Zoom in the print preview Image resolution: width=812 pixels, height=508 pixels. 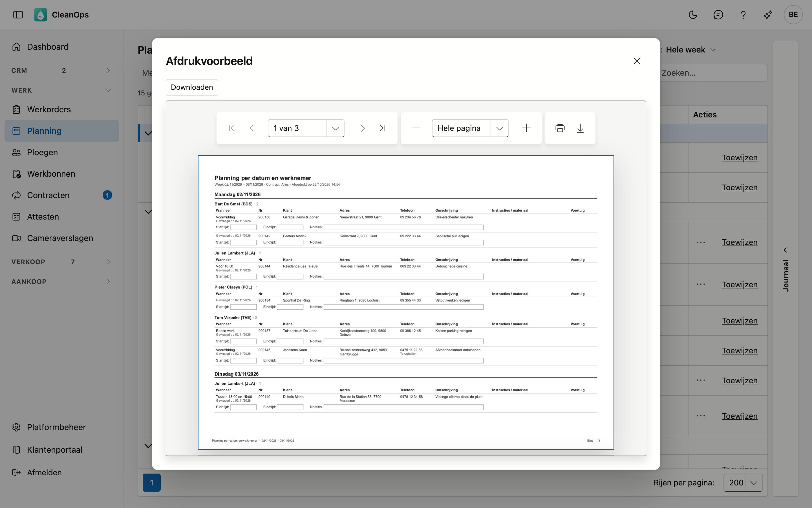(x=526, y=128)
